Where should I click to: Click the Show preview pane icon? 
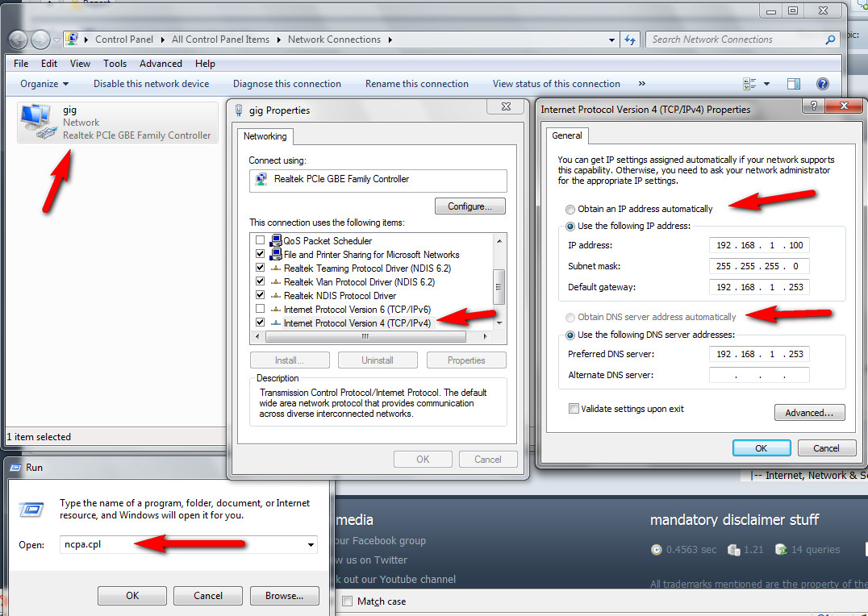[793, 83]
